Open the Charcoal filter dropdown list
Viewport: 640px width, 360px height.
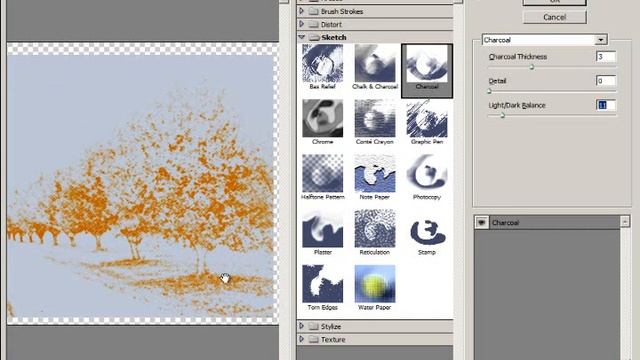click(600, 40)
